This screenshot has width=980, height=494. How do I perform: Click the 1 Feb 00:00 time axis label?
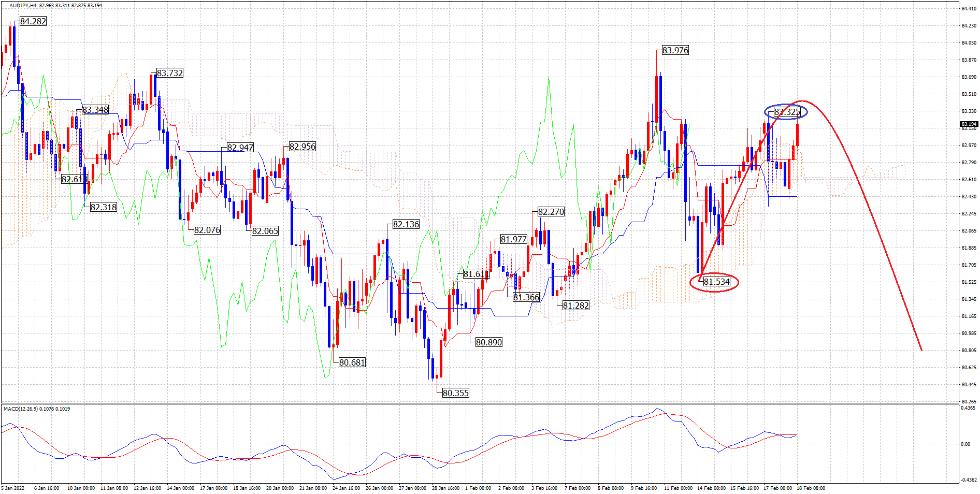click(478, 488)
